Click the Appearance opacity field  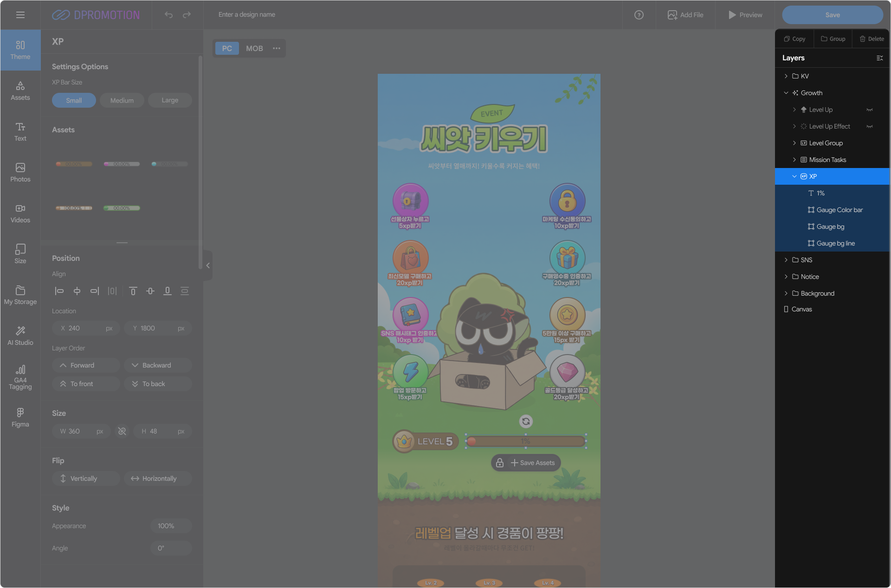coord(171,526)
